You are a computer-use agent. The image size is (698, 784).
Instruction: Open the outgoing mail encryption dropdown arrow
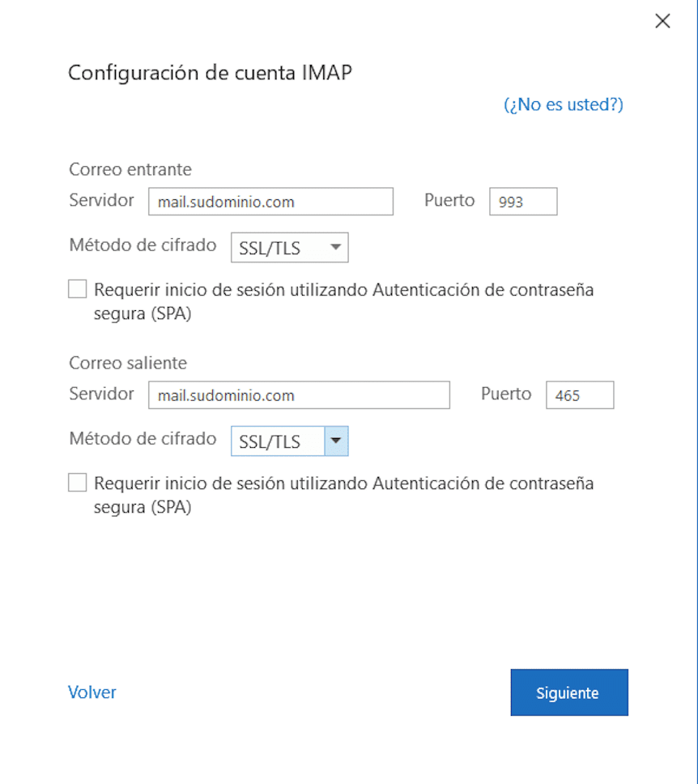336,441
